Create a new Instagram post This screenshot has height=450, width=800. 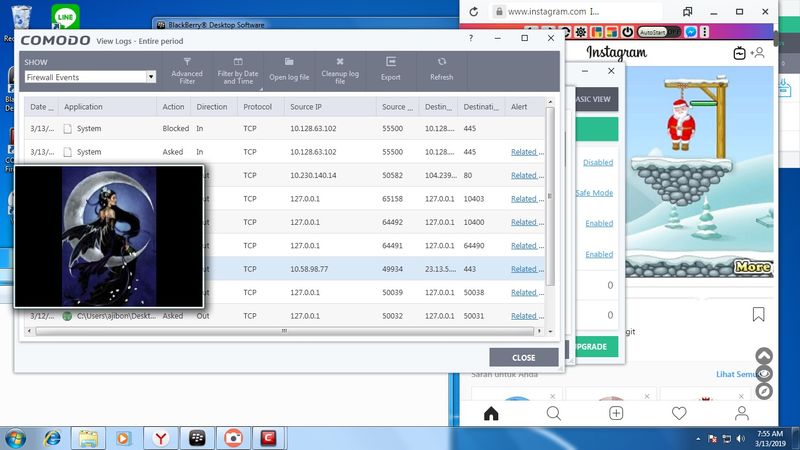tap(616, 413)
